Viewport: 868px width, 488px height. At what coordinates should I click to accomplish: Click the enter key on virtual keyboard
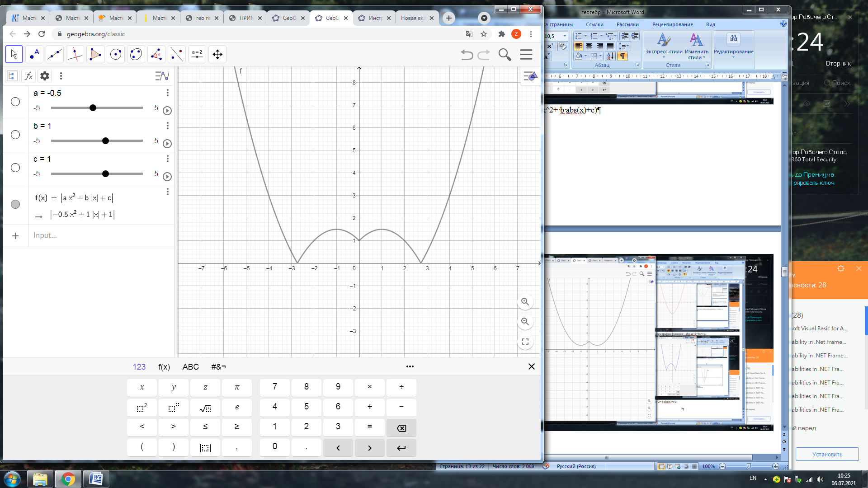point(401,448)
